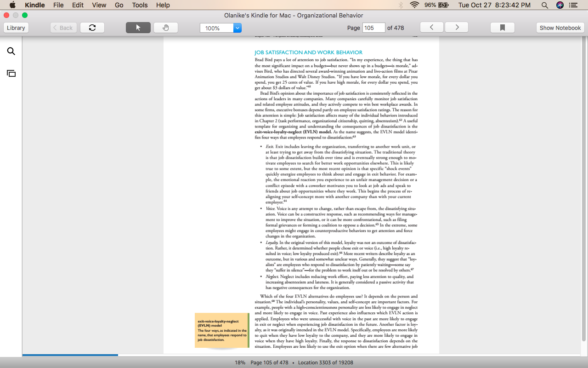Click the 'Exit.' bullet item

tap(340, 174)
